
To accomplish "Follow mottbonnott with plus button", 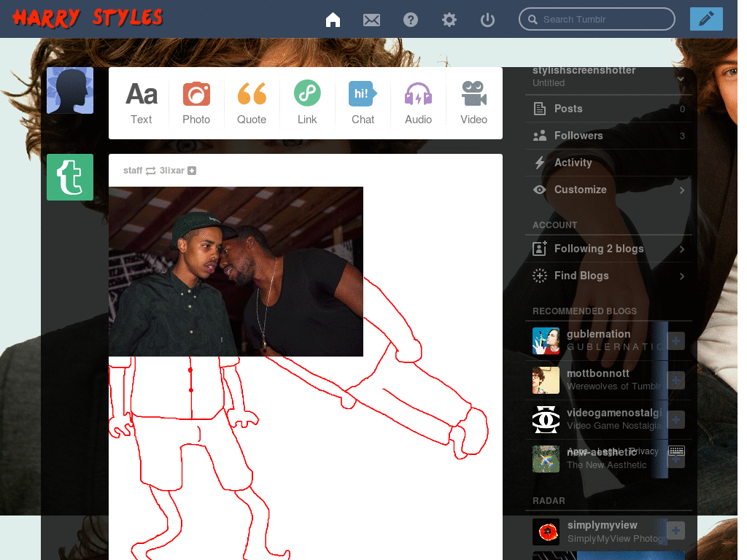I will pos(676,381).
